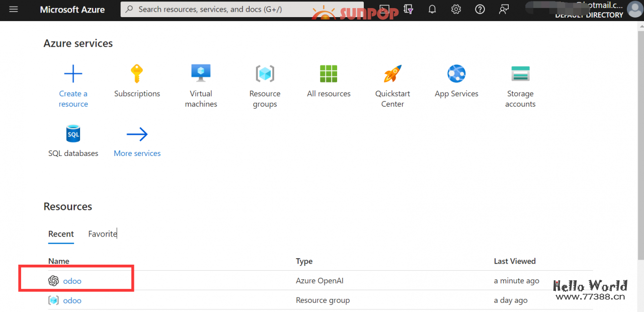
Task: Click the Create a resource plus icon
Action: coord(73,74)
